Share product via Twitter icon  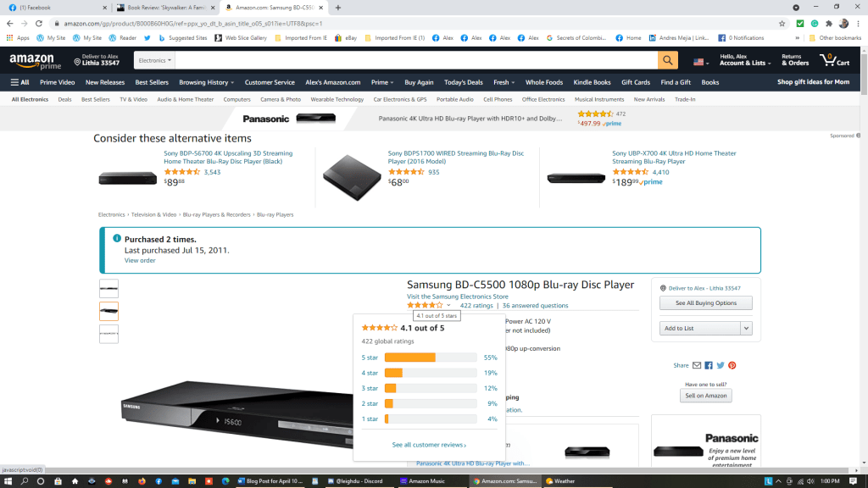pos(721,365)
